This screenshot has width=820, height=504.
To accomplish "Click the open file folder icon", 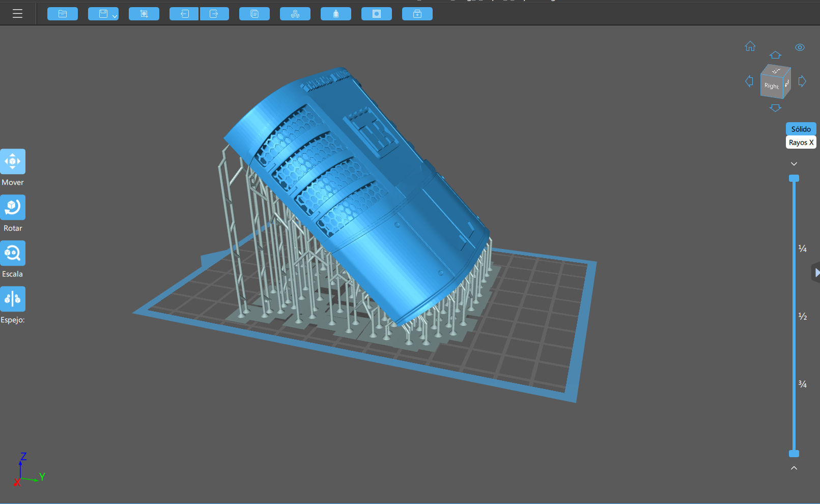I will coord(63,14).
